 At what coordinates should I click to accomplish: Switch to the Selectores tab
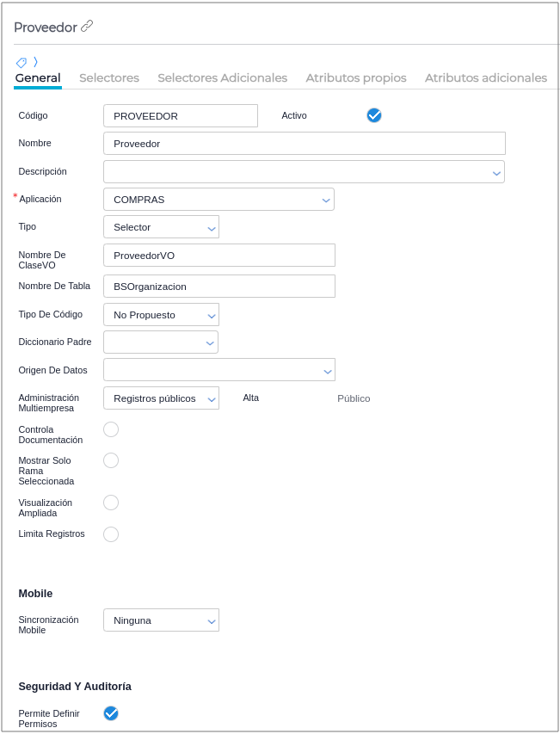point(109,77)
